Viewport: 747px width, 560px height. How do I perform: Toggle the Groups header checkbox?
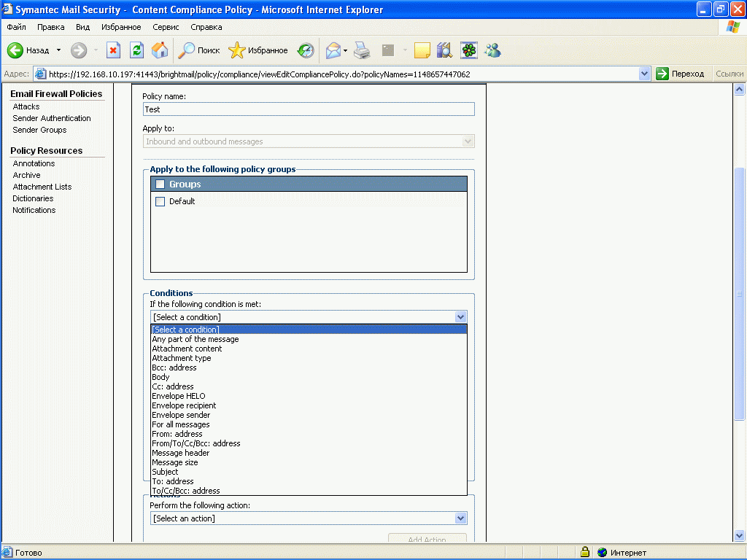pyautogui.click(x=160, y=184)
